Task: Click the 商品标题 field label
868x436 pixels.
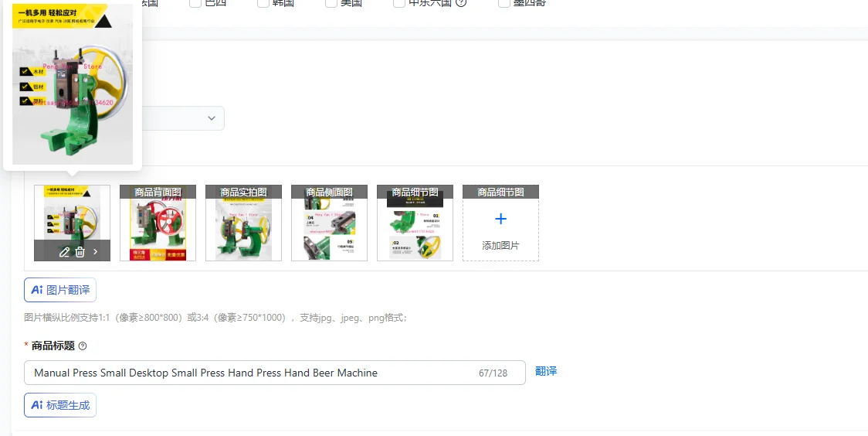Action: [x=53, y=346]
